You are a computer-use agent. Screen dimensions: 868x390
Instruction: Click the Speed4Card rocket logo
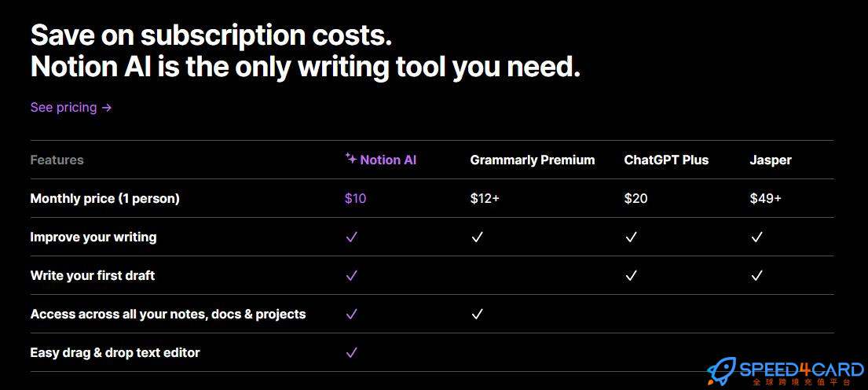click(721, 371)
